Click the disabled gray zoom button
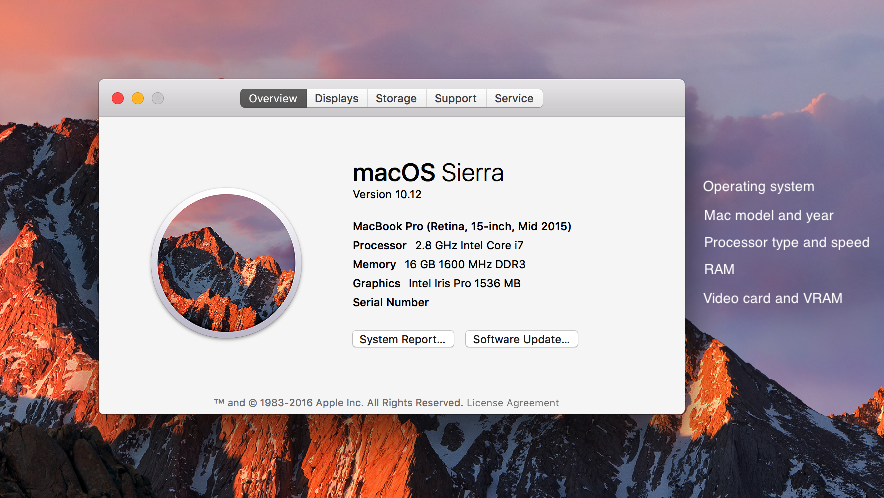The height and width of the screenshot is (498, 884). [158, 98]
